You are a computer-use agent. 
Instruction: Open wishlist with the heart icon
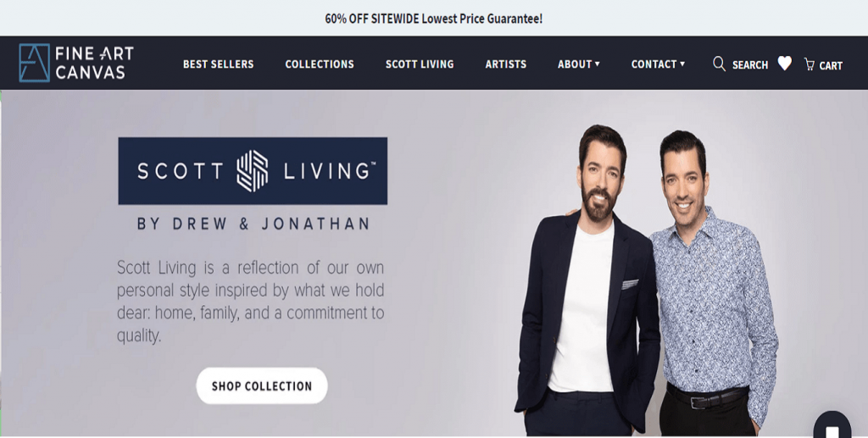(x=784, y=64)
